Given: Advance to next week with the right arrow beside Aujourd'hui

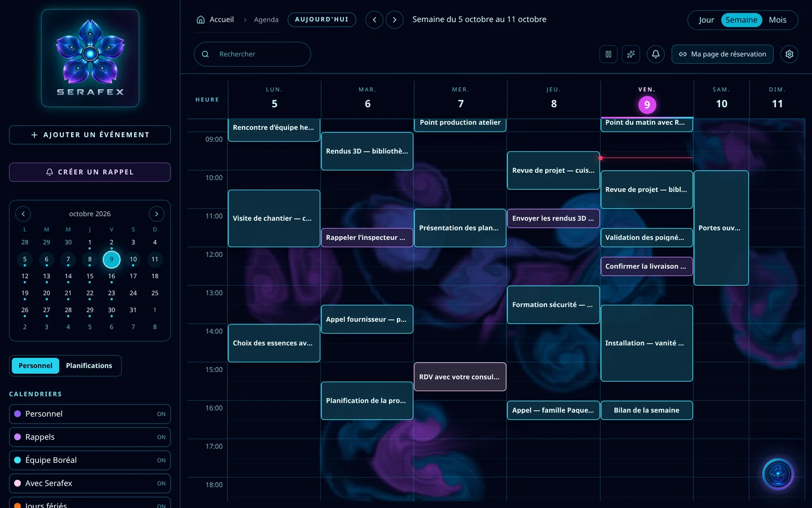Looking at the screenshot, I should point(395,20).
